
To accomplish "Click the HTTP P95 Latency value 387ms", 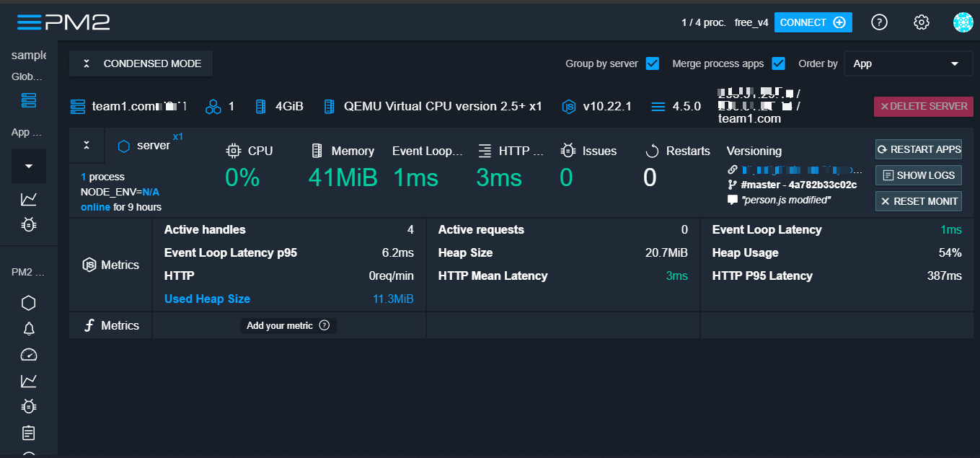I will click(944, 276).
